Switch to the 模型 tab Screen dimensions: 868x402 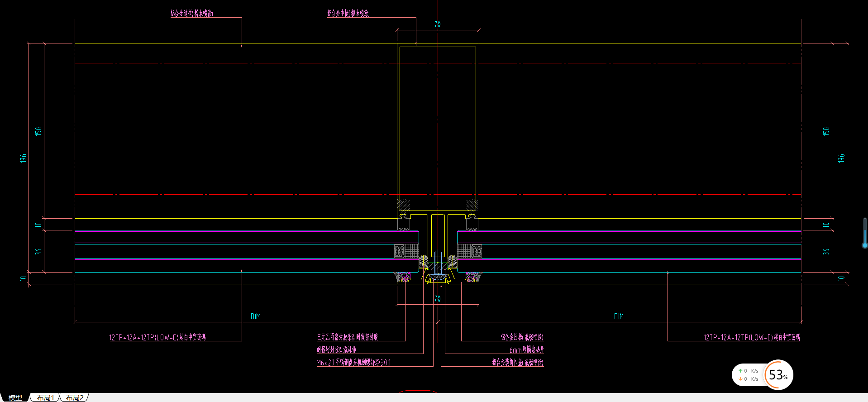[15, 397]
